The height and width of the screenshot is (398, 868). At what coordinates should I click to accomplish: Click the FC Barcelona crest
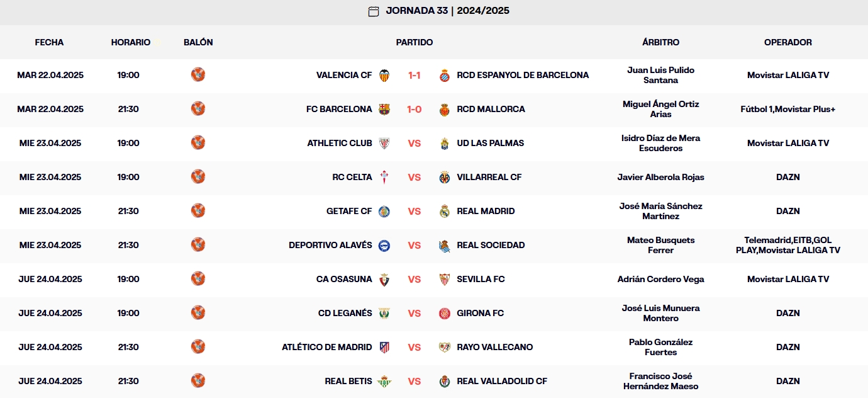pyautogui.click(x=384, y=110)
